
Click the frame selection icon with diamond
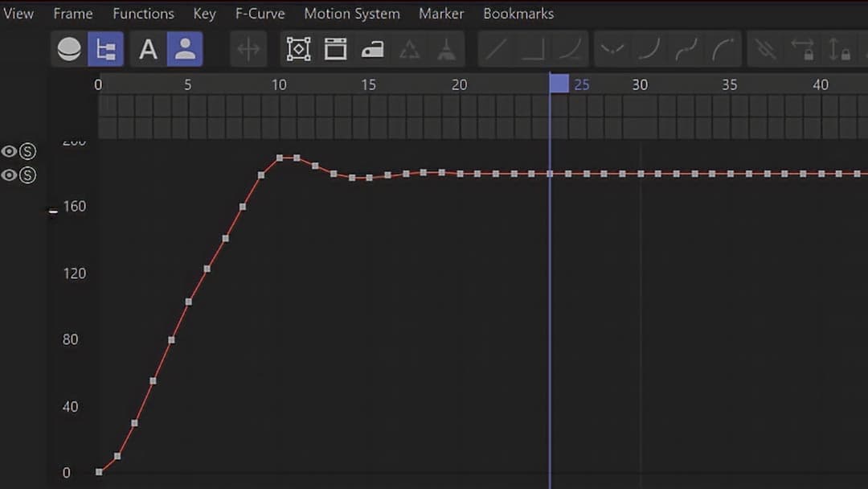[298, 50]
